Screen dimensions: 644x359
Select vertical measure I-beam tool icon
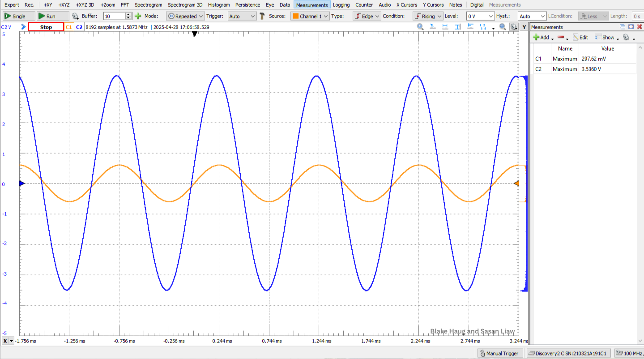tap(458, 27)
